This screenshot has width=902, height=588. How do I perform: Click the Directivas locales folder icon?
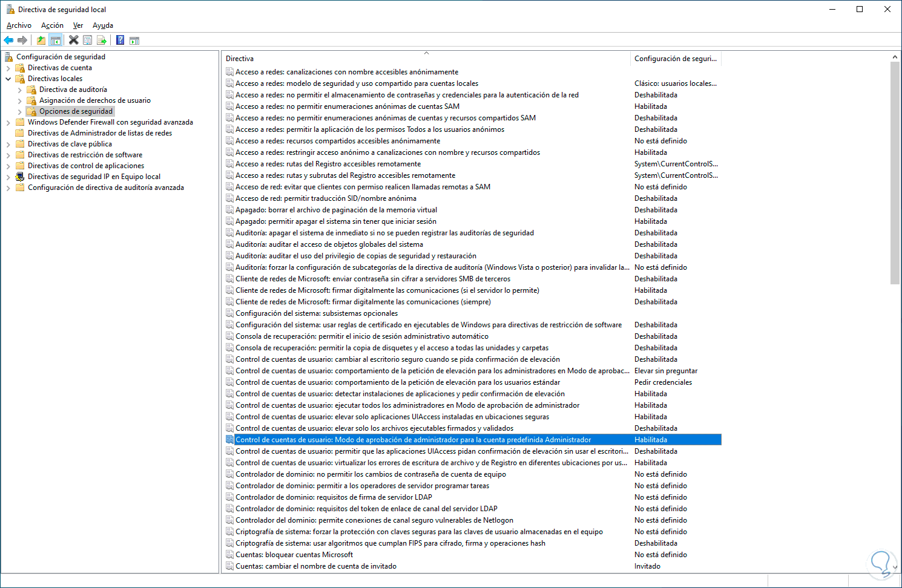20,79
